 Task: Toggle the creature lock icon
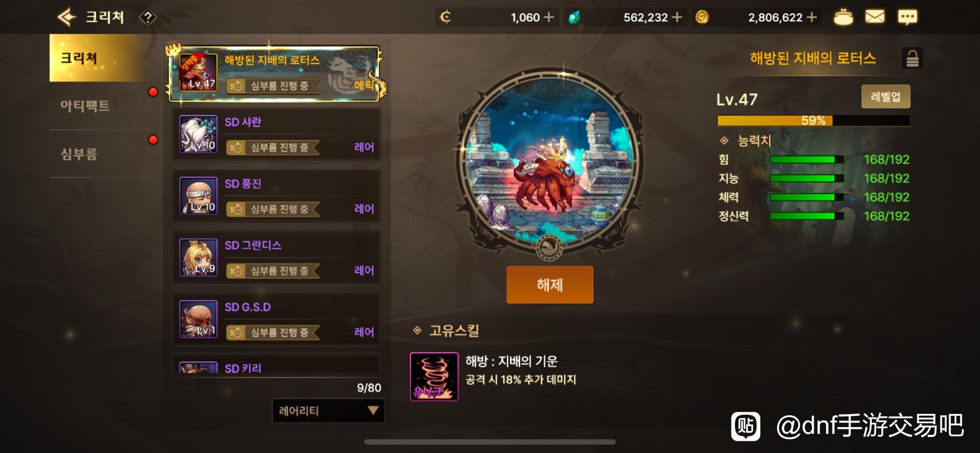pyautogui.click(x=912, y=58)
